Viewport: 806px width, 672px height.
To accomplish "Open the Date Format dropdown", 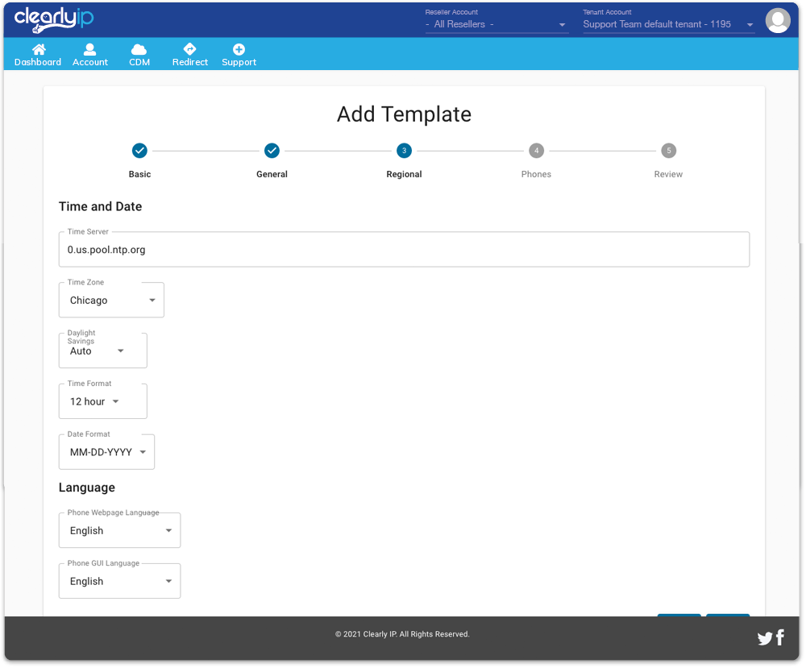I will coord(106,453).
